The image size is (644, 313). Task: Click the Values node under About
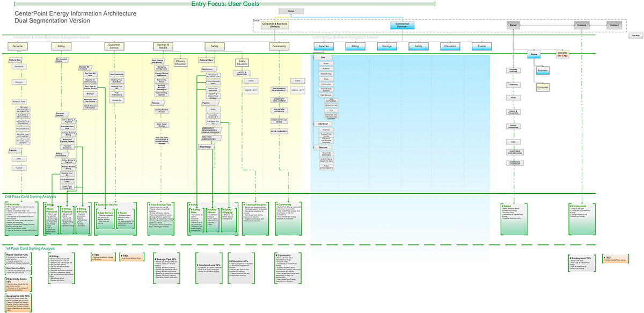coord(513,98)
